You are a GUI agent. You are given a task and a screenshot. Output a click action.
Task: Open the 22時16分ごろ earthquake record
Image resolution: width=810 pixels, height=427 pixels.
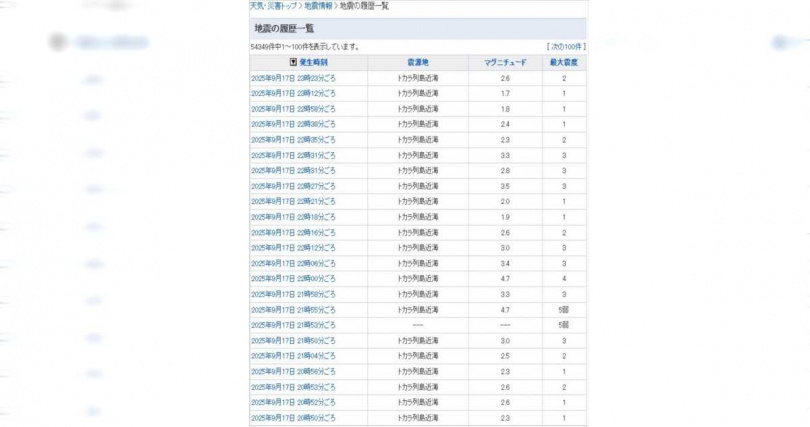pos(293,232)
